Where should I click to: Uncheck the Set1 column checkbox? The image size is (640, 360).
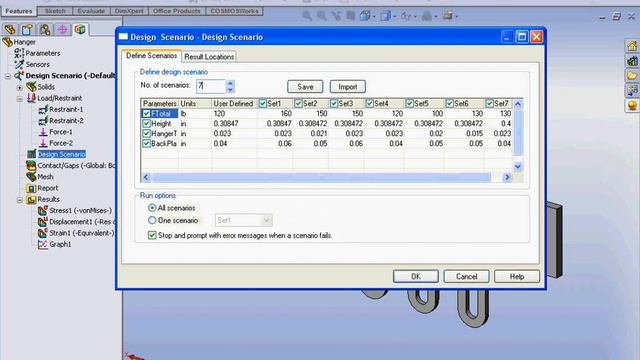coord(263,104)
